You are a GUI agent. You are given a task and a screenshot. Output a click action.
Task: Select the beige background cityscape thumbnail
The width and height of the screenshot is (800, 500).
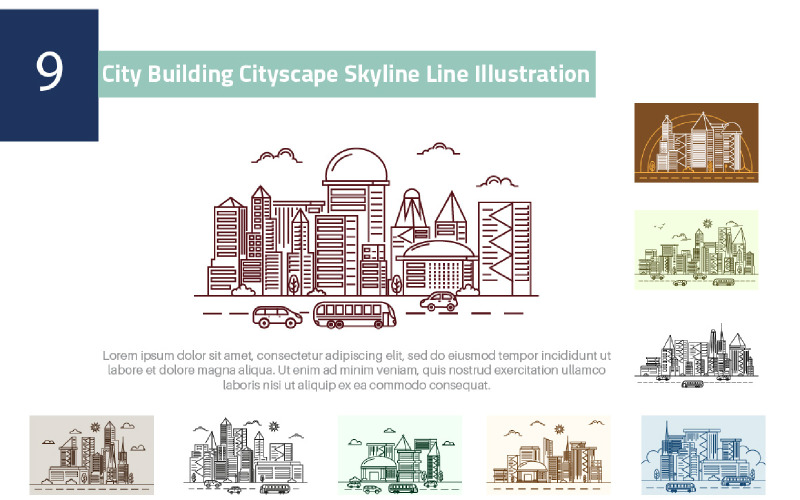click(91, 455)
